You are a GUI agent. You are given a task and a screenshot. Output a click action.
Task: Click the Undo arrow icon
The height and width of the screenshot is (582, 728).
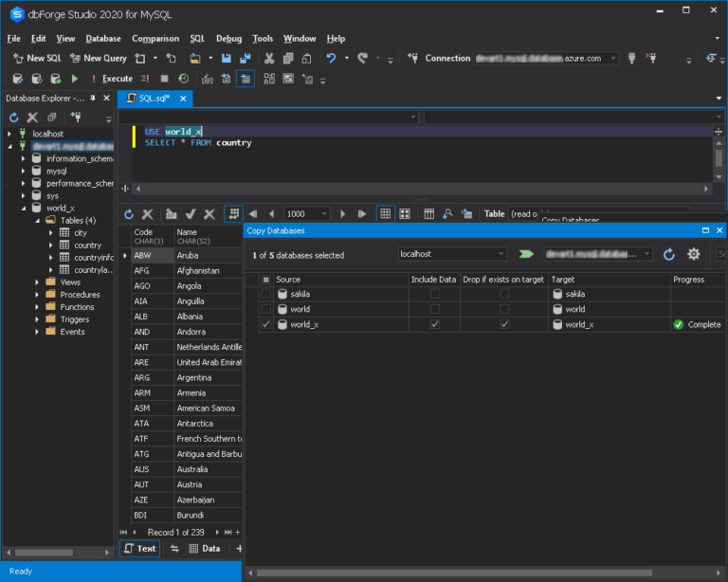click(x=331, y=59)
